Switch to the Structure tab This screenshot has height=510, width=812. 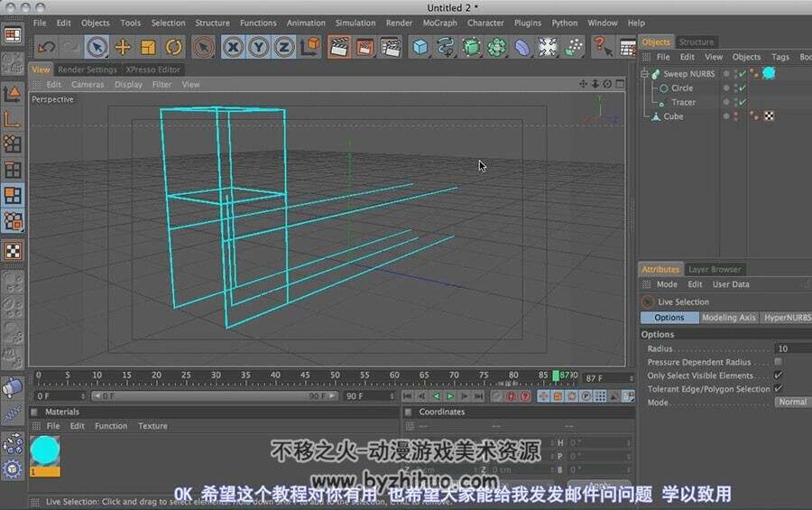[696, 42]
